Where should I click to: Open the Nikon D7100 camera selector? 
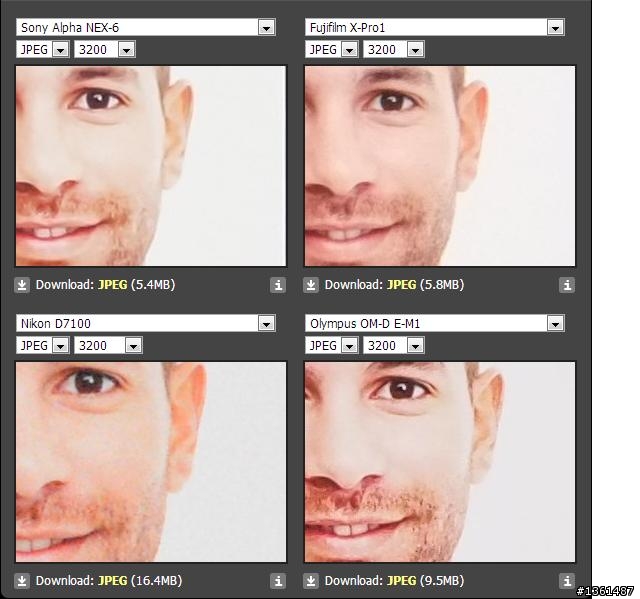point(146,324)
